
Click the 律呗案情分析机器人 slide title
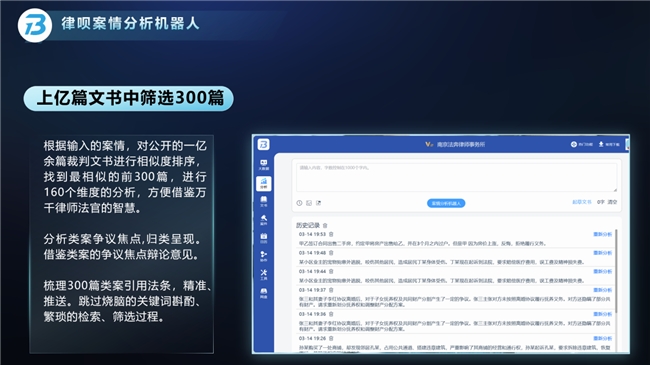click(x=131, y=23)
